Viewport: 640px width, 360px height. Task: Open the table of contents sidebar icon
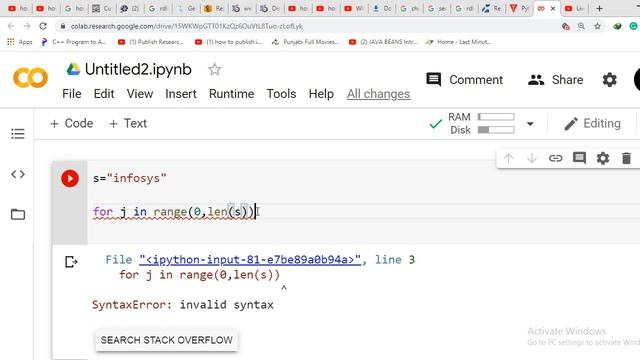coord(18,133)
